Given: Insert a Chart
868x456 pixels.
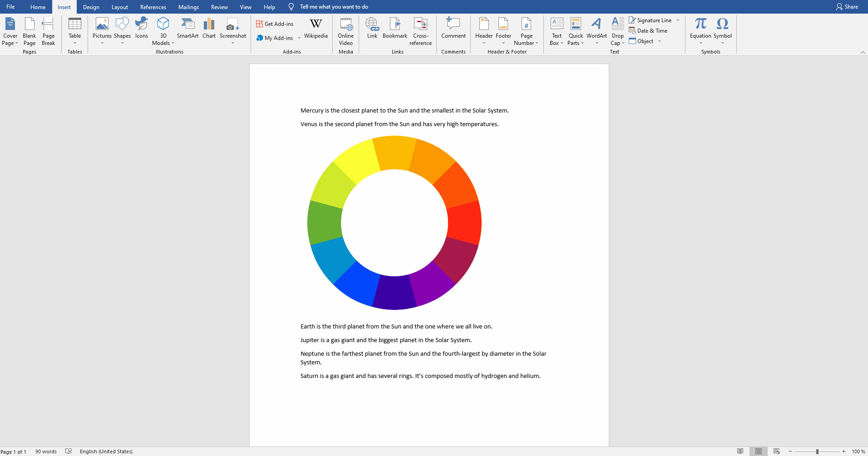Looking at the screenshot, I should point(209,28).
